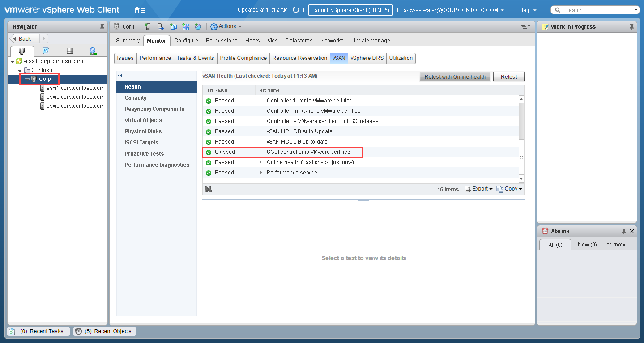Switch to the Permissions tab

click(222, 41)
